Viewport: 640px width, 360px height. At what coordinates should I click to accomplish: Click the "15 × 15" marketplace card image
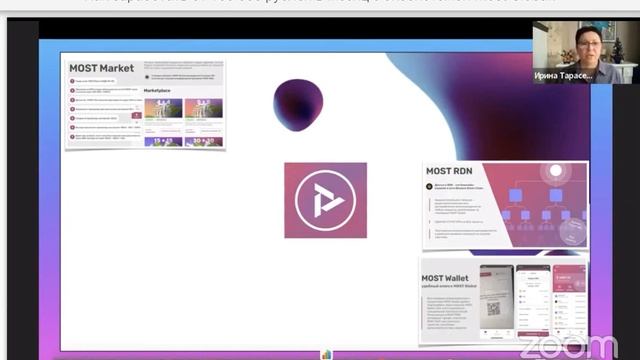(163, 141)
